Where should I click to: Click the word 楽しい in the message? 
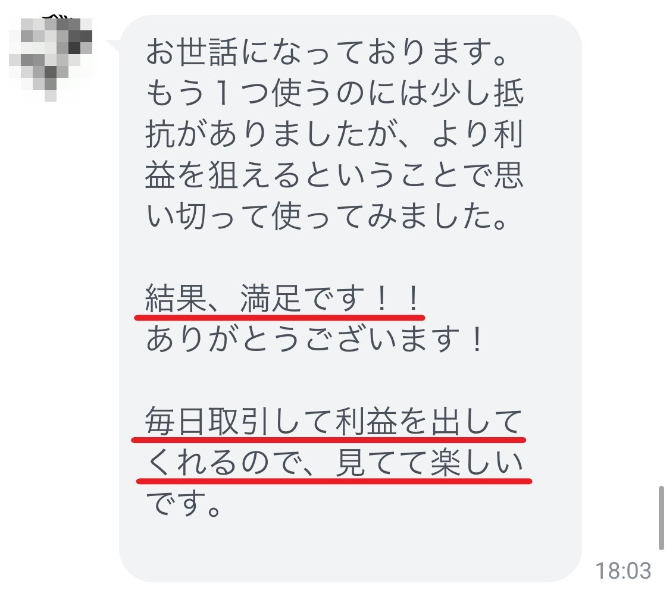click(477, 463)
